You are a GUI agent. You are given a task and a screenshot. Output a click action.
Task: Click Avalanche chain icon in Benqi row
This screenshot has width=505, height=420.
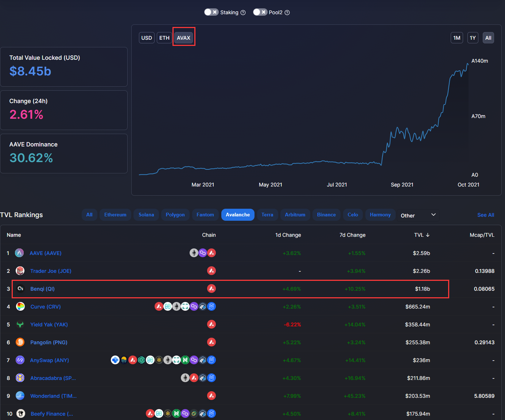(211, 288)
